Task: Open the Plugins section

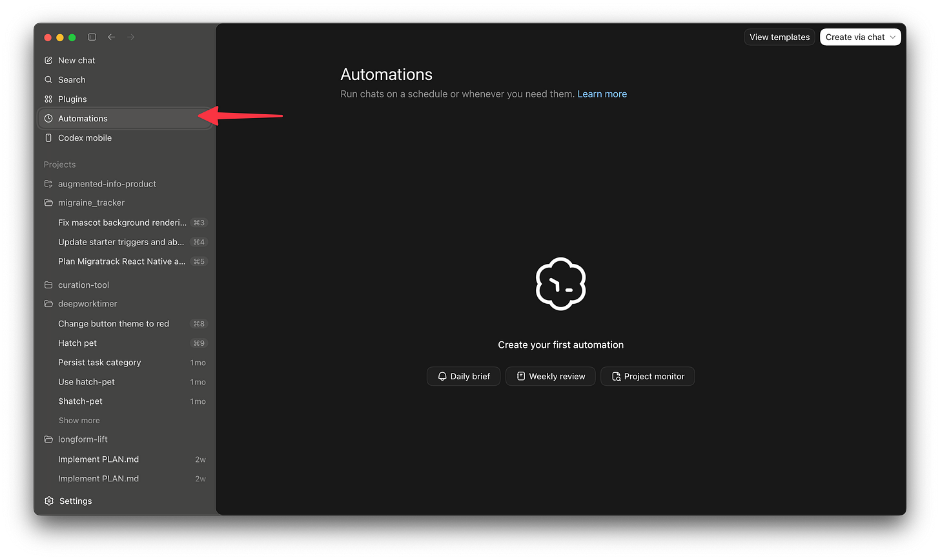Action: coord(125,99)
